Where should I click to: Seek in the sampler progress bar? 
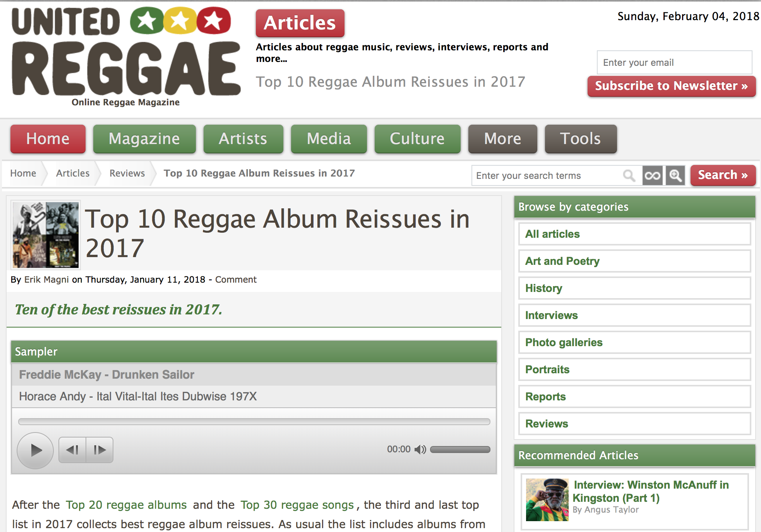click(x=254, y=422)
